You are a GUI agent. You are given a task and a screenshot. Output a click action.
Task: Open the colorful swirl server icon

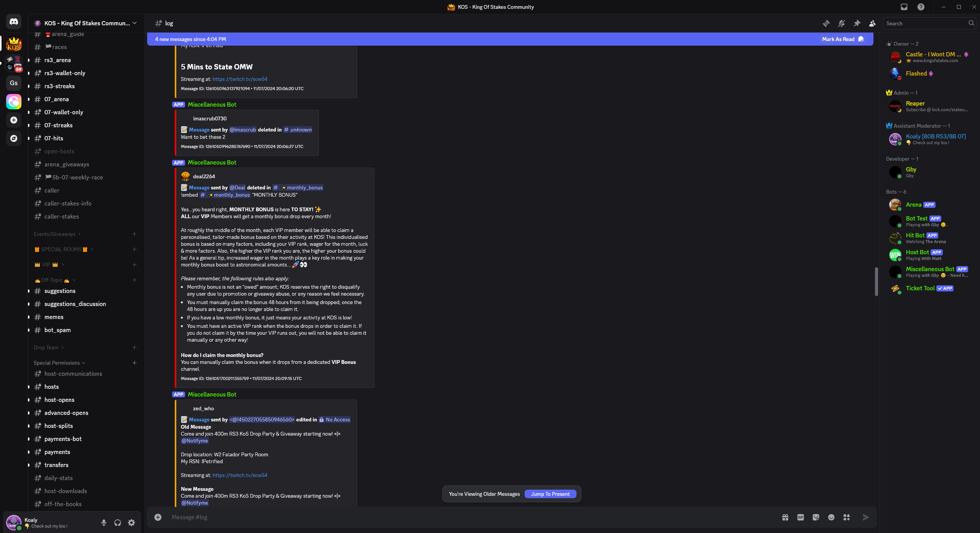coord(14,102)
